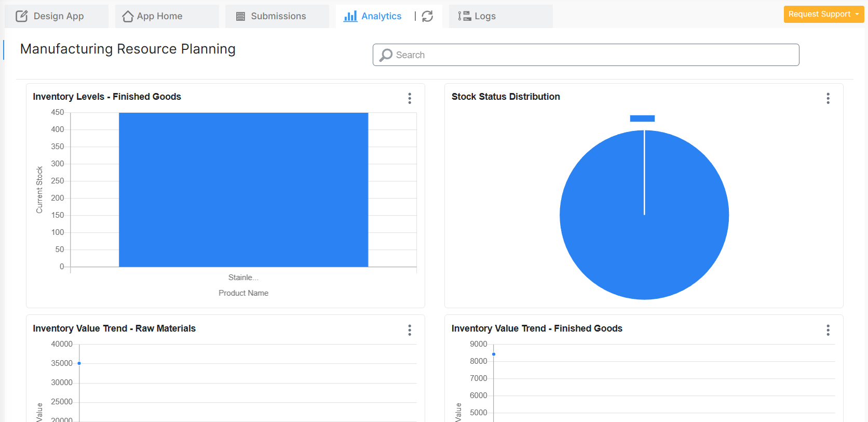Click the refresh analytics icon

pyautogui.click(x=427, y=16)
